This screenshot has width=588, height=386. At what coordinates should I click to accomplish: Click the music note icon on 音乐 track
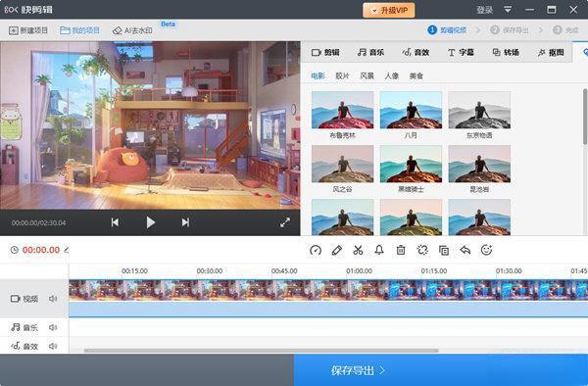(x=16, y=327)
